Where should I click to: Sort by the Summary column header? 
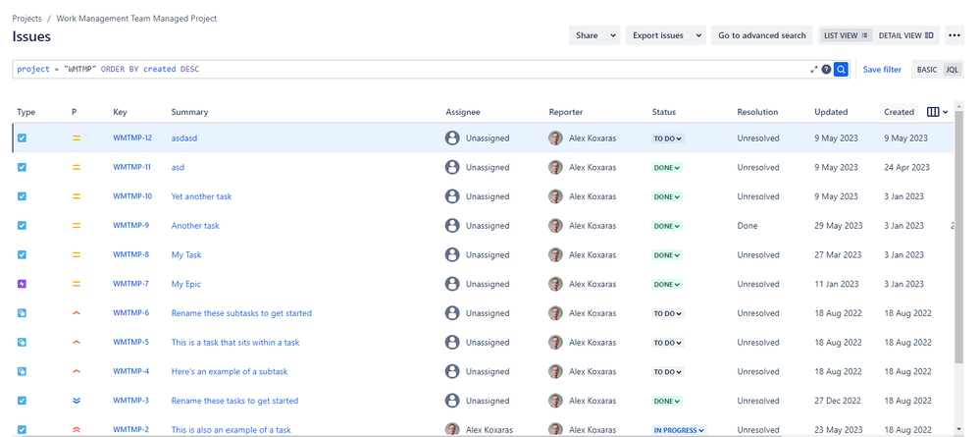[x=190, y=112]
